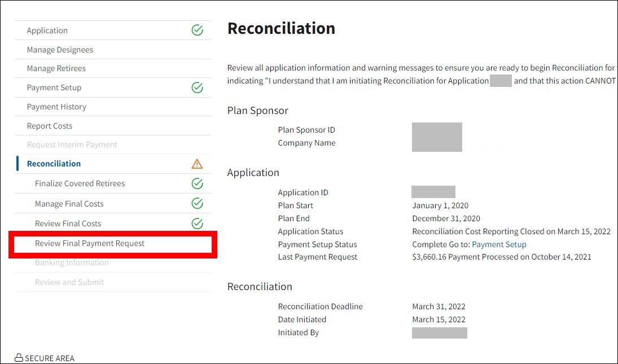
Task: Open the Application menu item
Action: [x=47, y=30]
